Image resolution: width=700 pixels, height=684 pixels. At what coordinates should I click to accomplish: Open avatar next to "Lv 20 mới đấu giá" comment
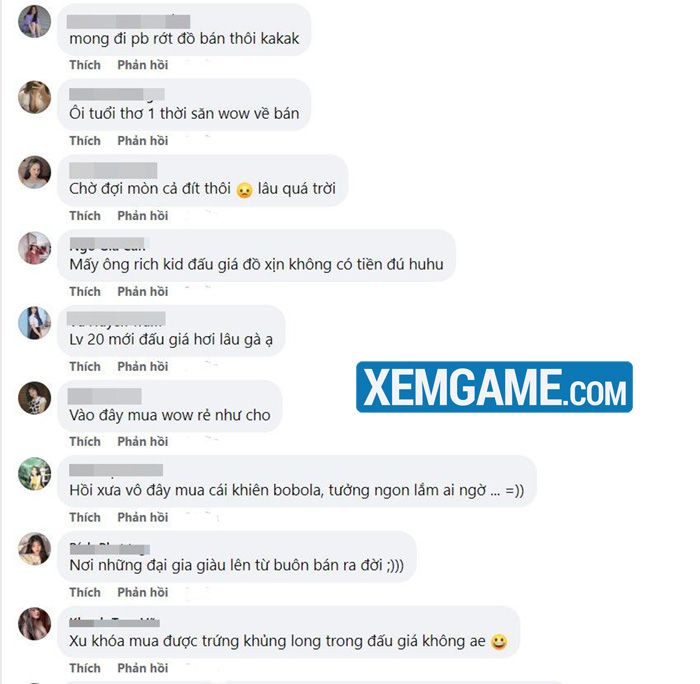click(x=34, y=323)
